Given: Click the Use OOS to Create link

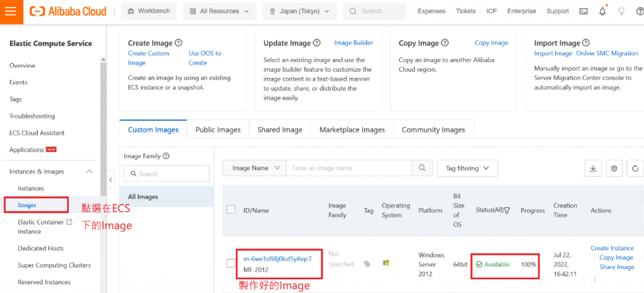Looking at the screenshot, I should 204,58.
